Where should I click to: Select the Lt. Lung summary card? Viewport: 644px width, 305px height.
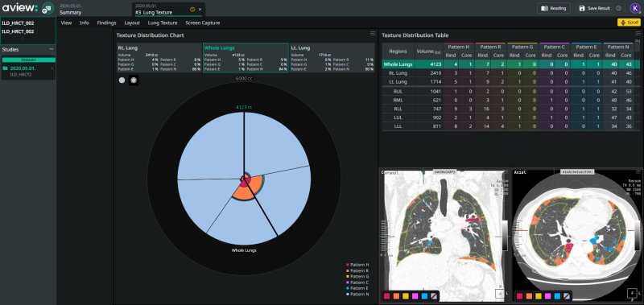point(332,58)
